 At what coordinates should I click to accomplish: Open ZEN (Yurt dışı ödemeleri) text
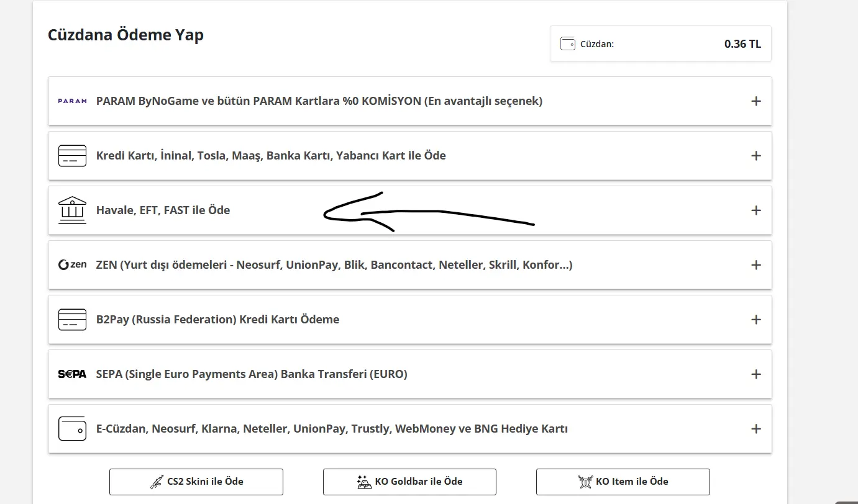[x=334, y=265]
